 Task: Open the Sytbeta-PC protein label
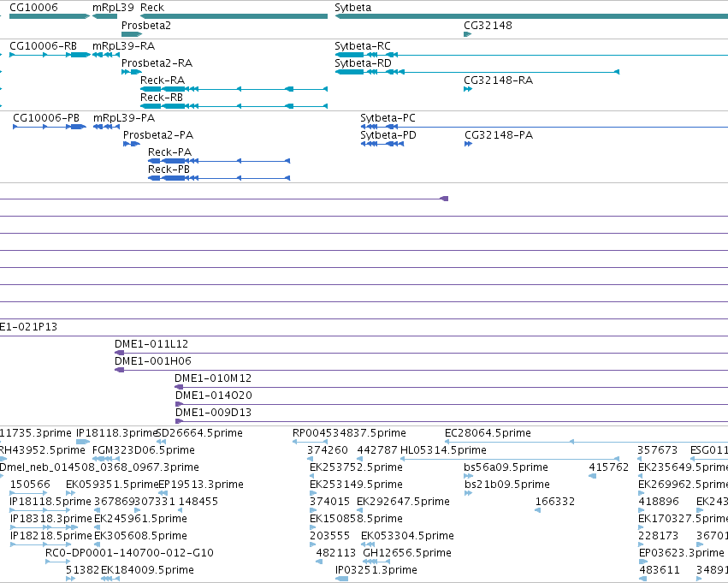pyautogui.click(x=388, y=117)
